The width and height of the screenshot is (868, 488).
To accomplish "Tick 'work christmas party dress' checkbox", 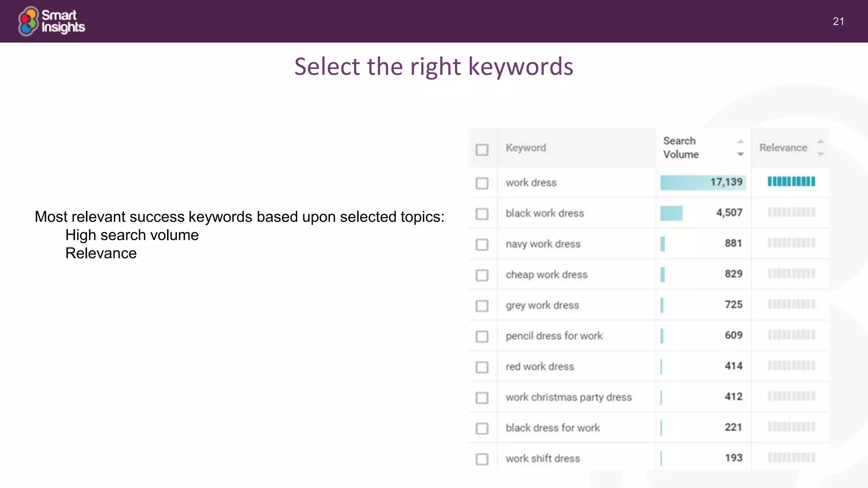I will pos(482,398).
